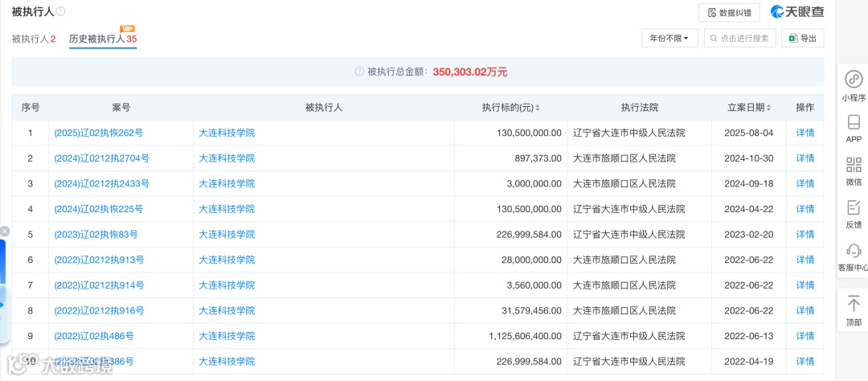This screenshot has width=868, height=381.
Task: Click the 点击进行搜索 search field
Action: [x=740, y=39]
